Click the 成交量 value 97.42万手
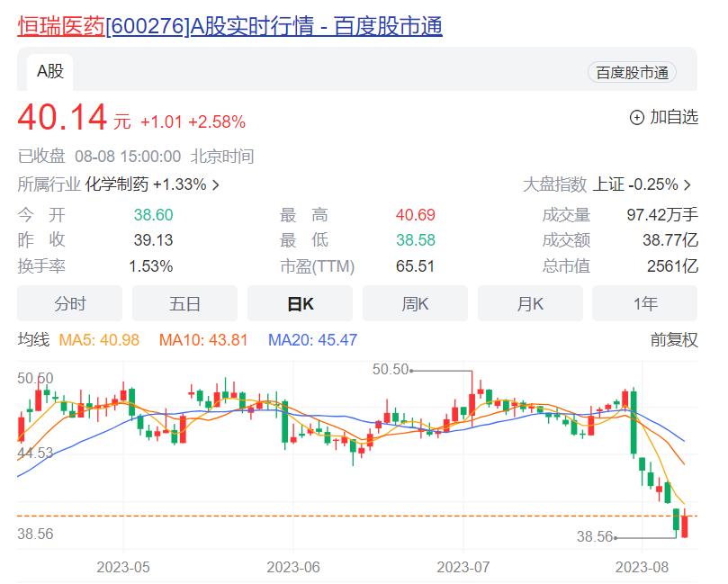Viewport: 728px width, 584px height. [x=662, y=214]
